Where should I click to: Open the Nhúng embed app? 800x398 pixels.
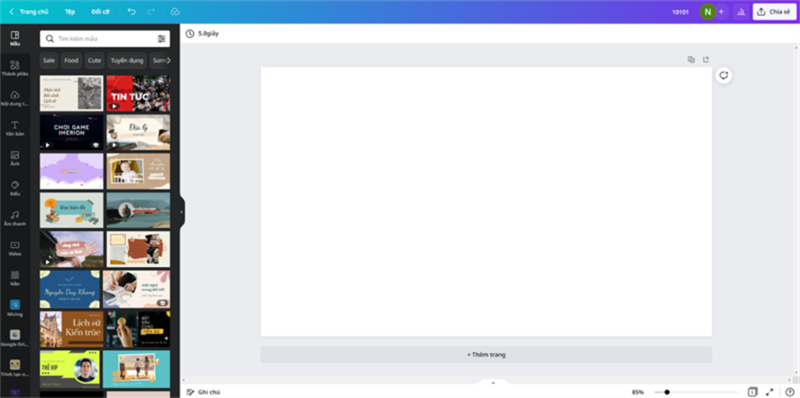15,308
